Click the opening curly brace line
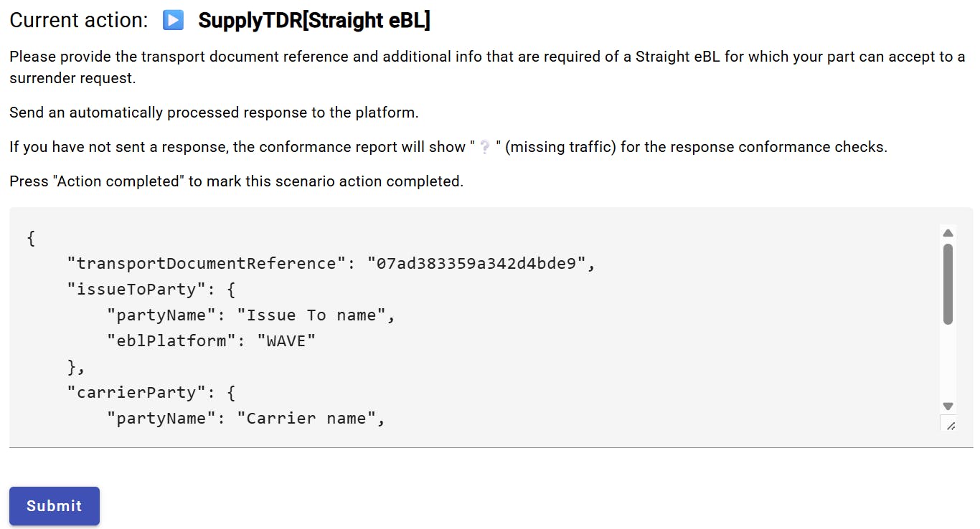Screen dimensions: 980x529 (x=31, y=238)
